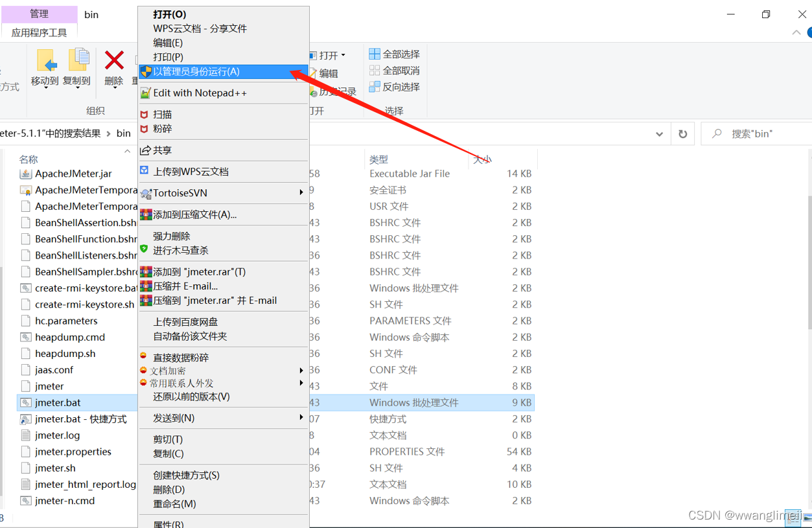This screenshot has height=528, width=812.
Task: Open the dropdown arrow on Open ribbon button
Action: (x=343, y=55)
